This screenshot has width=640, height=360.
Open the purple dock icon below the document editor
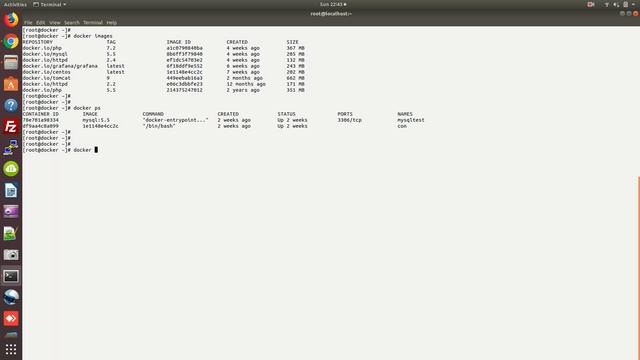coord(11,211)
